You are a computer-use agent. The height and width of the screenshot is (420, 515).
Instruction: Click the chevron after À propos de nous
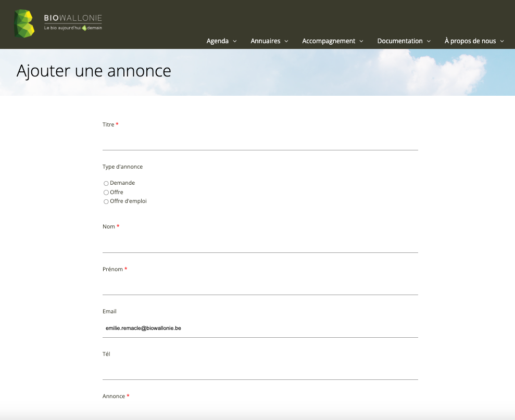pos(502,41)
